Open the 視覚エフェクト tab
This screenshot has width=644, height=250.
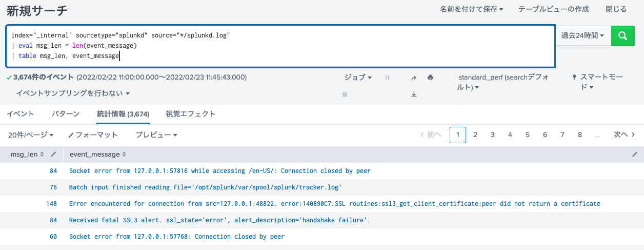pos(191,114)
